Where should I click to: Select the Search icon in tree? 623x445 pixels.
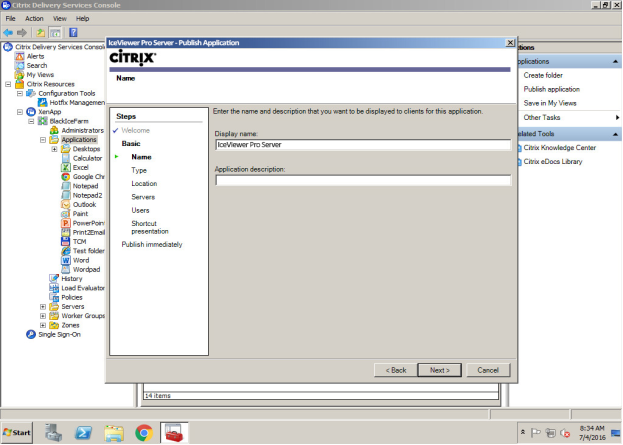coord(19,66)
